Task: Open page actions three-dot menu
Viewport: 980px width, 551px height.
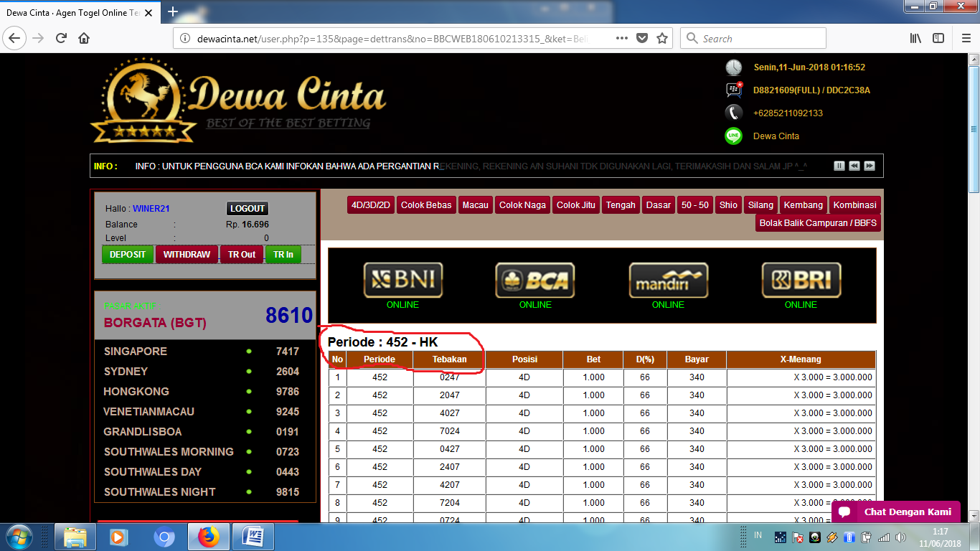Action: 621,38
